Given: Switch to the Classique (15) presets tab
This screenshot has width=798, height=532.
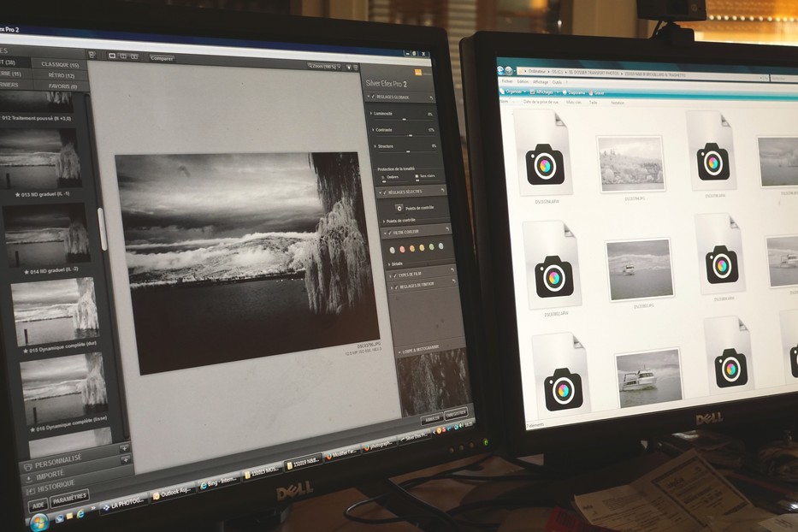Looking at the screenshot, I should click(60, 64).
